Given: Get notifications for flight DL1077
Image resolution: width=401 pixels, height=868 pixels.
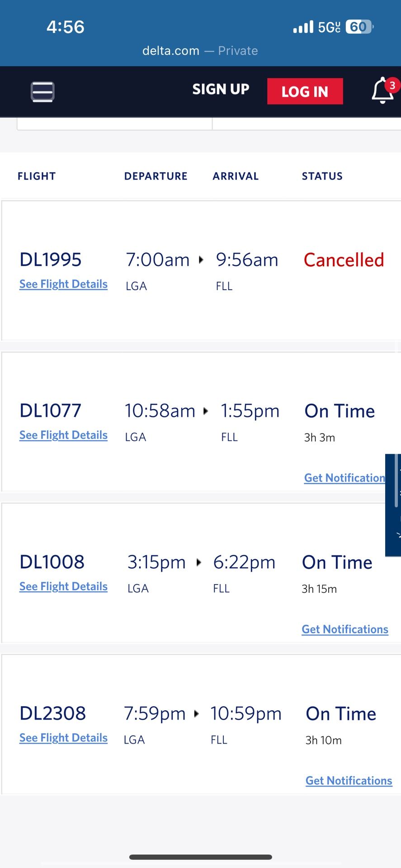Looking at the screenshot, I should coord(344,478).
